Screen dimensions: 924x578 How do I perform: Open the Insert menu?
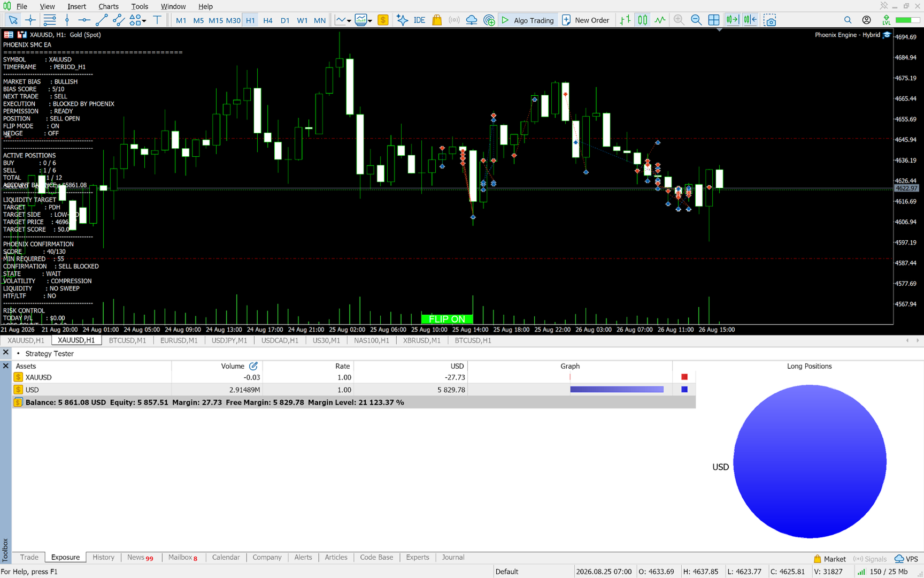[76, 6]
